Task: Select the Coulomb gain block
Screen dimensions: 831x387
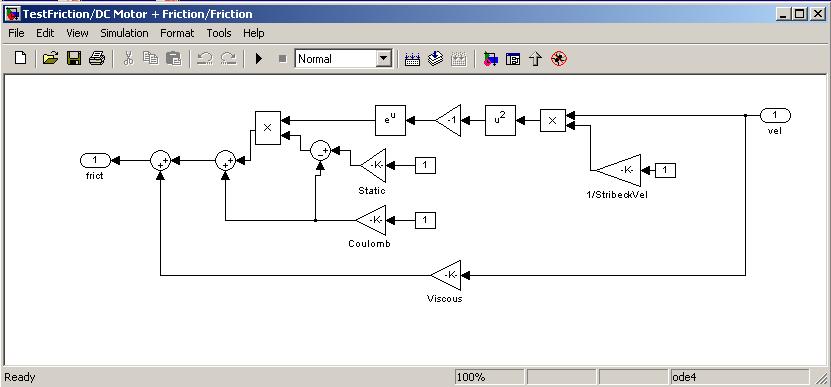Action: [x=372, y=220]
